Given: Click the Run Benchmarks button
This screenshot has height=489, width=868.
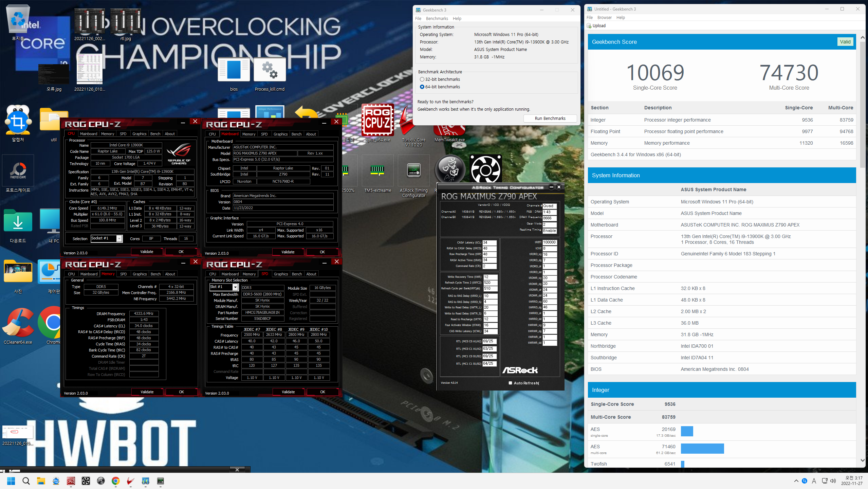Looking at the screenshot, I should [550, 119].
